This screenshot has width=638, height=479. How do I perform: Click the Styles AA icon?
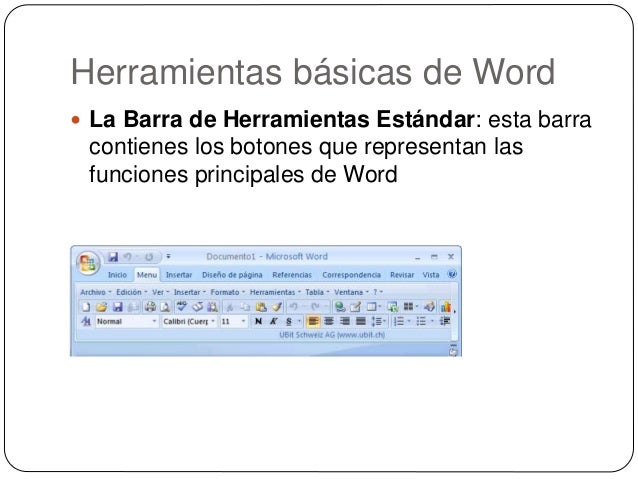tap(86, 322)
